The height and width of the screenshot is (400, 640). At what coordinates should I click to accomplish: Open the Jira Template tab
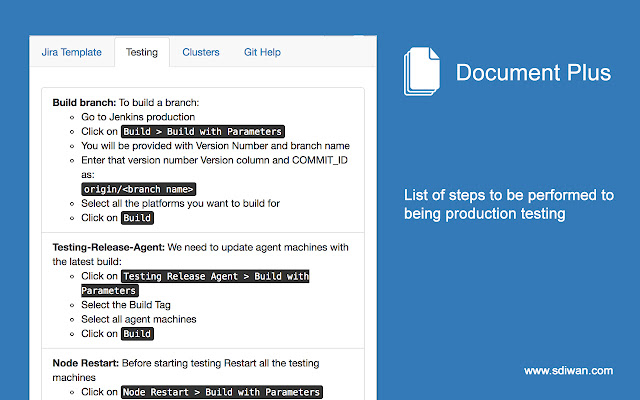pyautogui.click(x=71, y=52)
